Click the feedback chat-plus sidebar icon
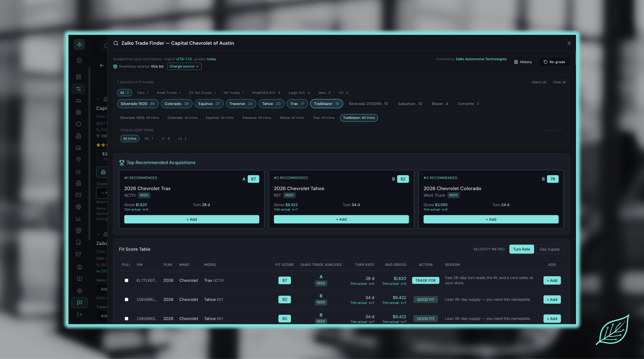The image size is (644, 359). (x=79, y=303)
